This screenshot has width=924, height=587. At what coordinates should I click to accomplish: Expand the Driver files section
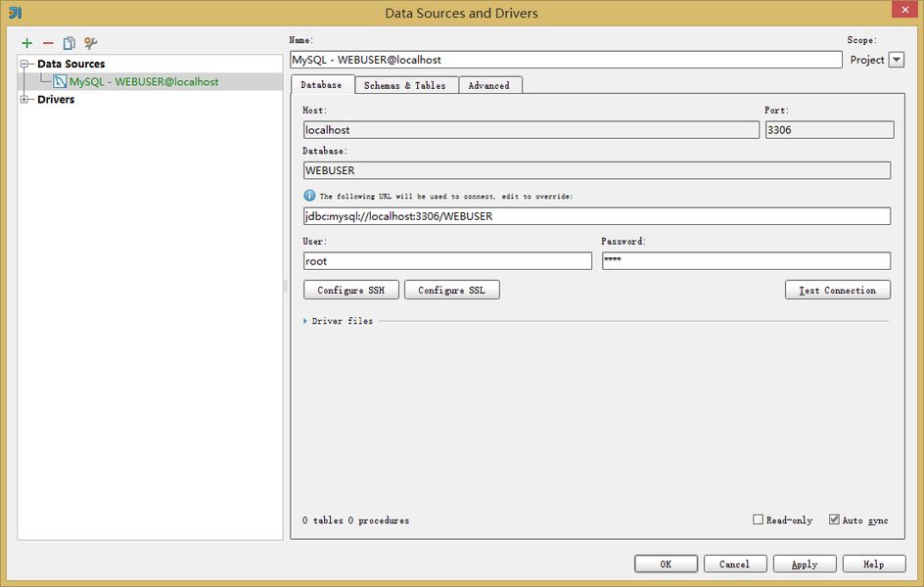[x=305, y=321]
